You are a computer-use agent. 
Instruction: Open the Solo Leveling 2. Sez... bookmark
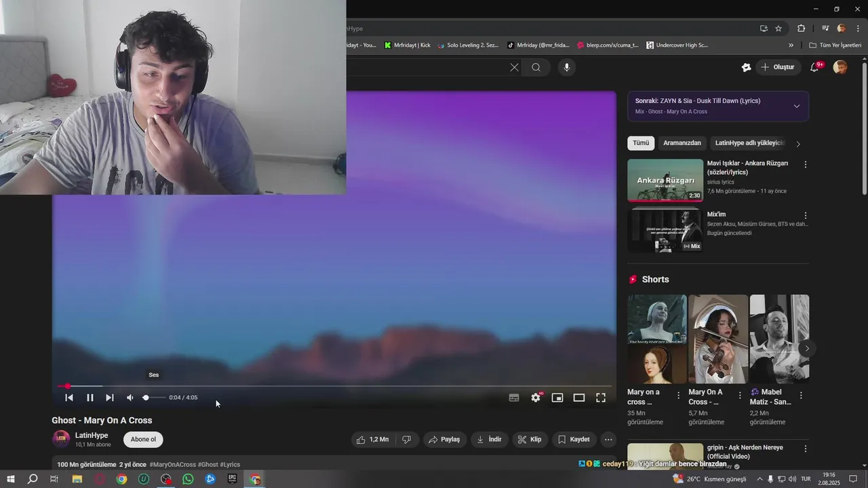click(x=468, y=45)
